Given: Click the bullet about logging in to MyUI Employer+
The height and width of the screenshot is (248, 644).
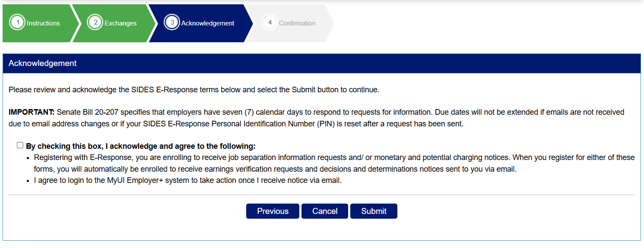Looking at the screenshot, I should 188,181.
